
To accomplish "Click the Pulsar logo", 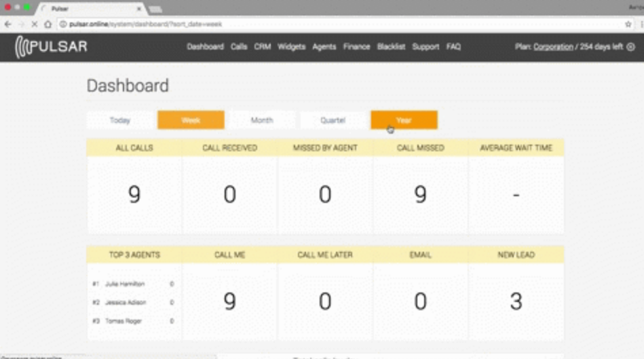I will point(52,47).
